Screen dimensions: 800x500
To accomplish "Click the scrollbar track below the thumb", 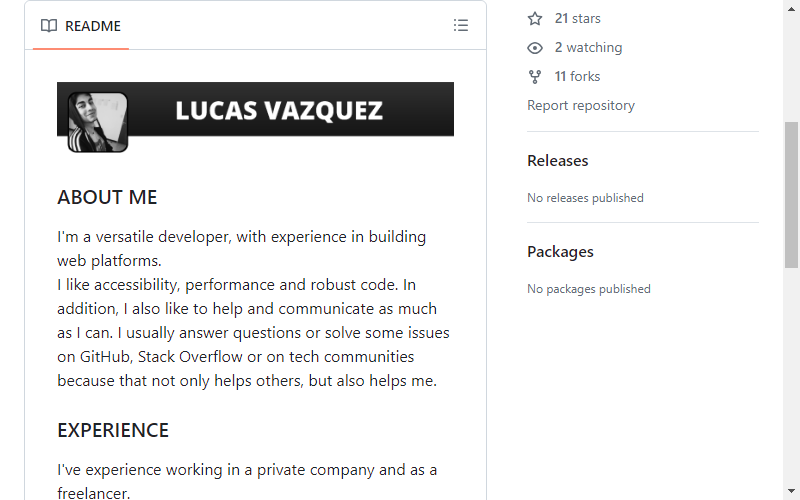I will pos(791,375).
